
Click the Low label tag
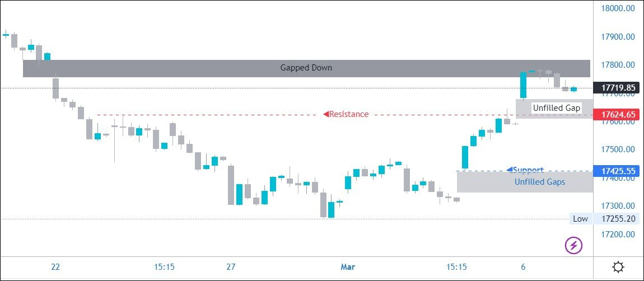click(580, 219)
